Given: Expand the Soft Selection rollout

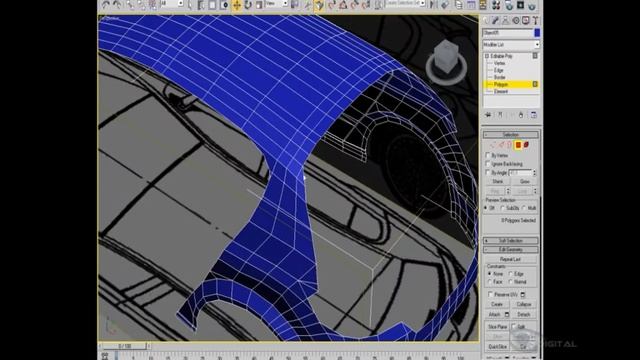Looking at the screenshot, I should (511, 241).
